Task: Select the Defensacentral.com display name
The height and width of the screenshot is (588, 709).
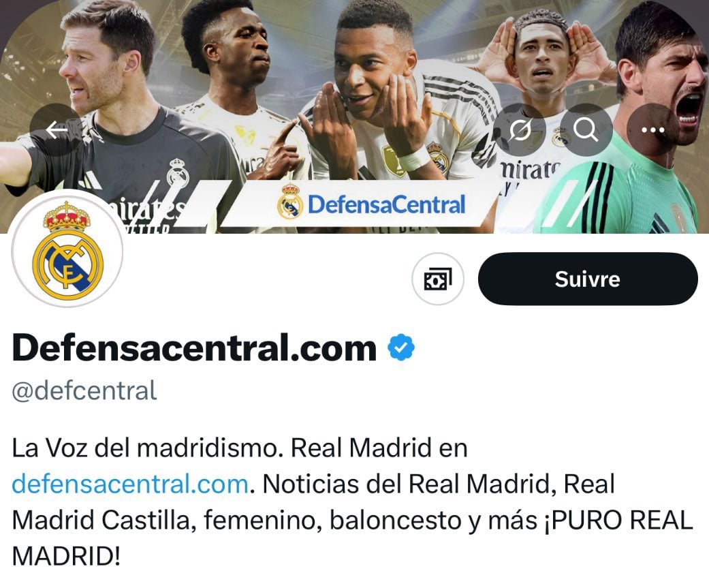Action: coord(194,347)
